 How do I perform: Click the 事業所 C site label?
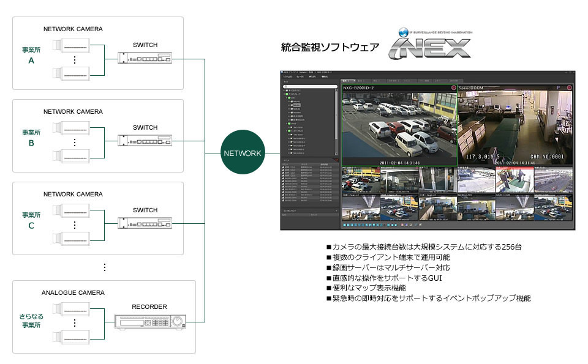click(31, 220)
